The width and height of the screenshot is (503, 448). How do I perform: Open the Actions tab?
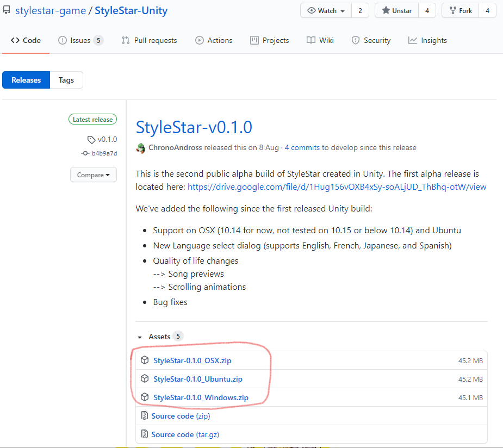[x=214, y=40]
